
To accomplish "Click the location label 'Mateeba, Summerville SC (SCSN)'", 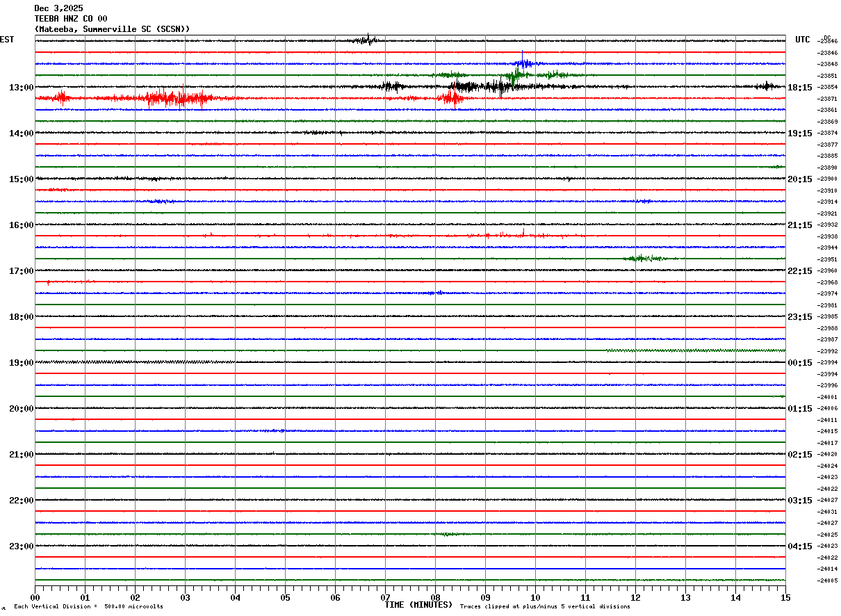I will 112,29.
